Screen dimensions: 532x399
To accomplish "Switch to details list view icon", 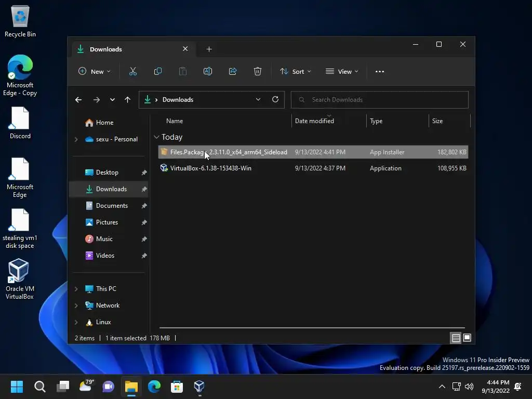I will coord(456,338).
